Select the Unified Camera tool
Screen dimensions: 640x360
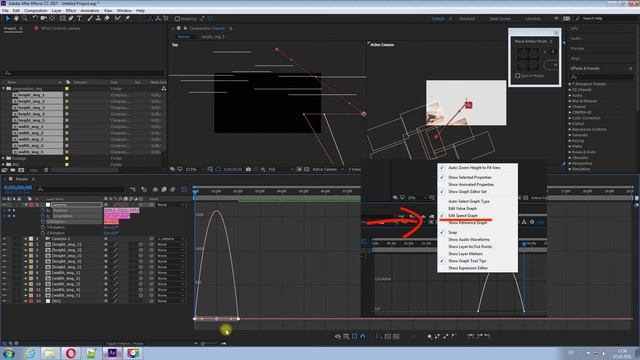point(44,18)
